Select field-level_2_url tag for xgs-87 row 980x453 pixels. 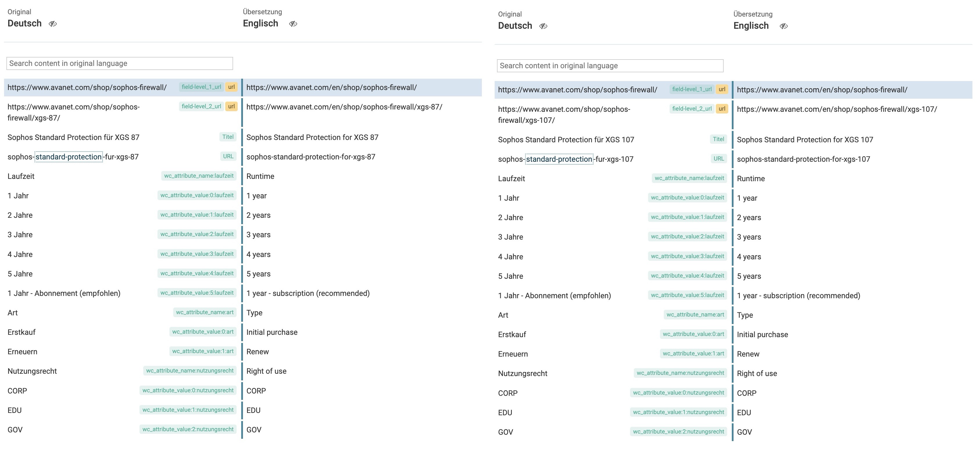tap(201, 106)
